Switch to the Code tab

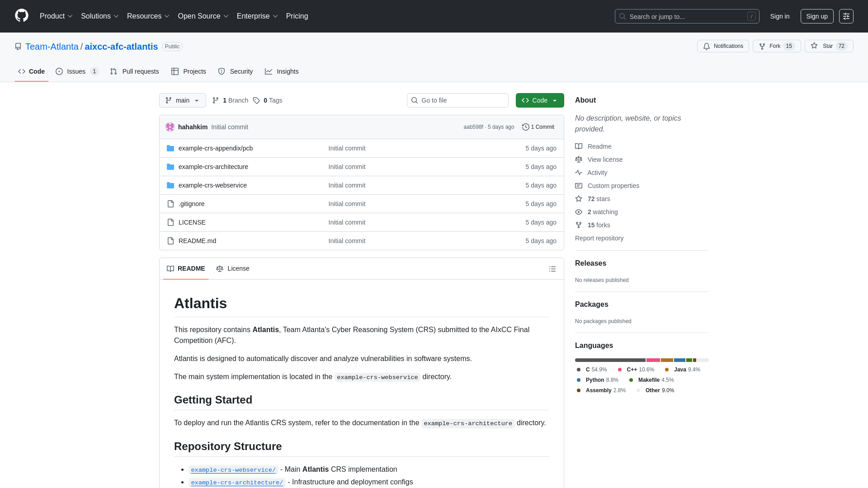point(31,71)
